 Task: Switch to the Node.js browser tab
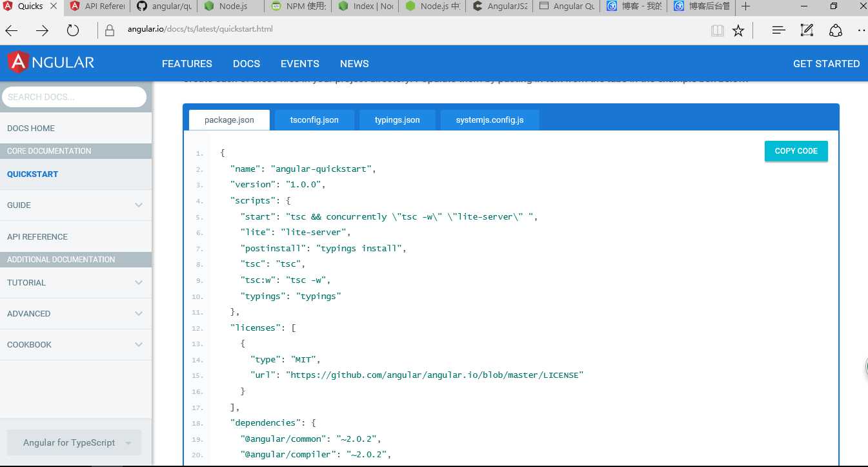click(x=231, y=6)
